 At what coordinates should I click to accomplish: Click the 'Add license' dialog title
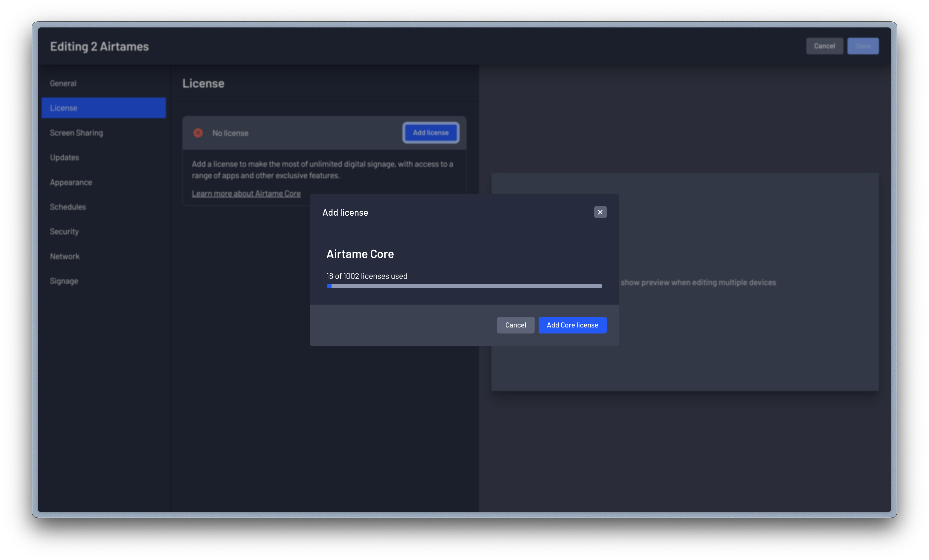[345, 213]
